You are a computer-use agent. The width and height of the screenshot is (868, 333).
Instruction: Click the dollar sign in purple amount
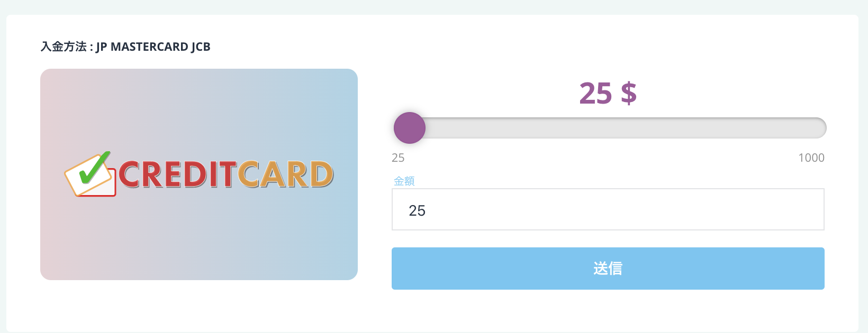[x=628, y=94]
